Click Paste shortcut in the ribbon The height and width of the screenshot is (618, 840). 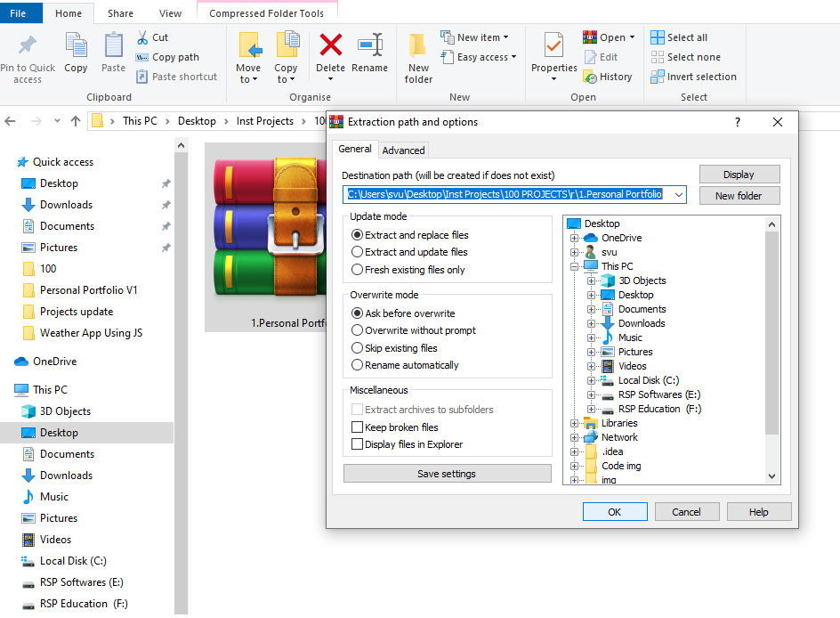[x=177, y=77]
